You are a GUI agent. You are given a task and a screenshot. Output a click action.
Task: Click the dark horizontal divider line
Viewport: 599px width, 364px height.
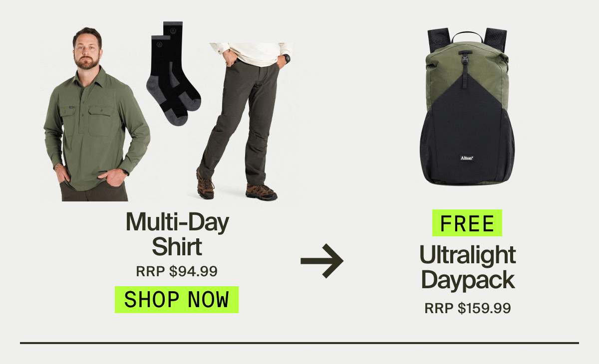tap(299, 343)
